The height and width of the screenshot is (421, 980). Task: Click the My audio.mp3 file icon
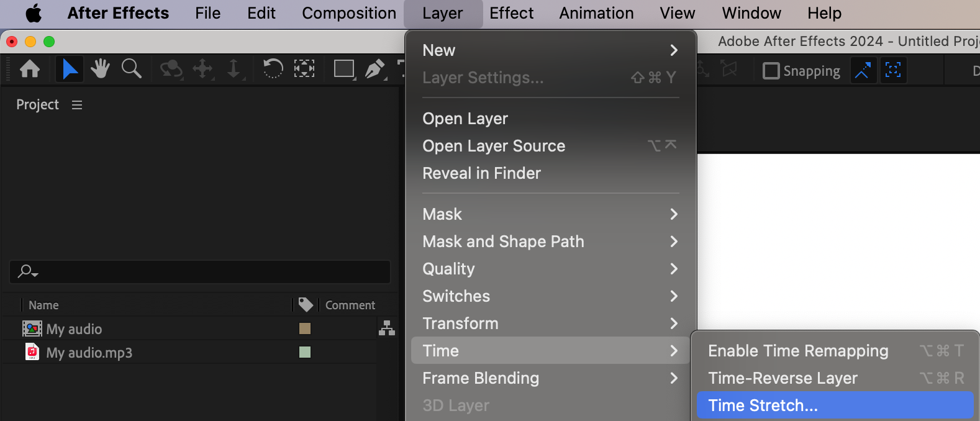(x=32, y=352)
